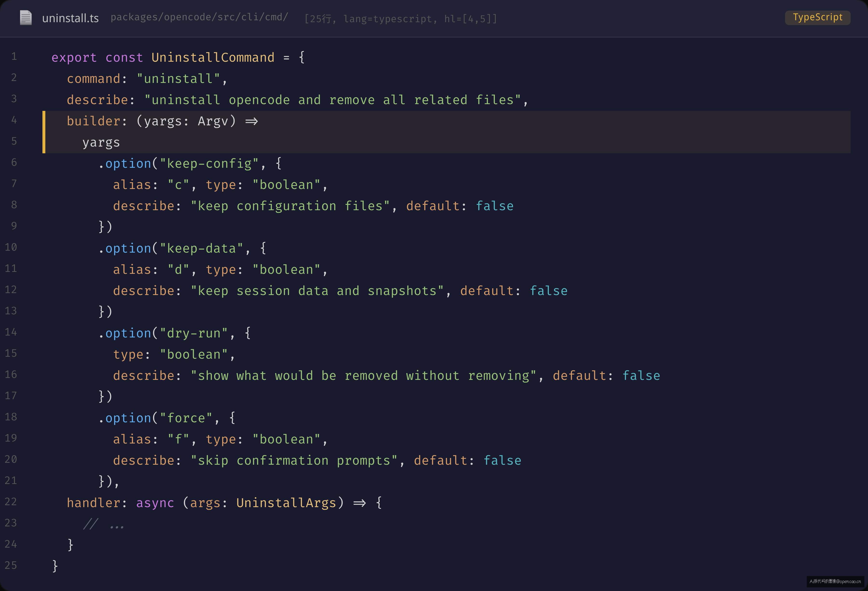
Task: Click the false value on line 16
Action: pyautogui.click(x=641, y=376)
